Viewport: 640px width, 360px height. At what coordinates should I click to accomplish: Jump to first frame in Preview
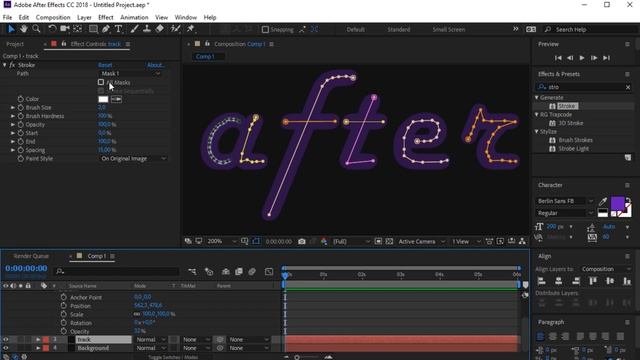point(558,58)
